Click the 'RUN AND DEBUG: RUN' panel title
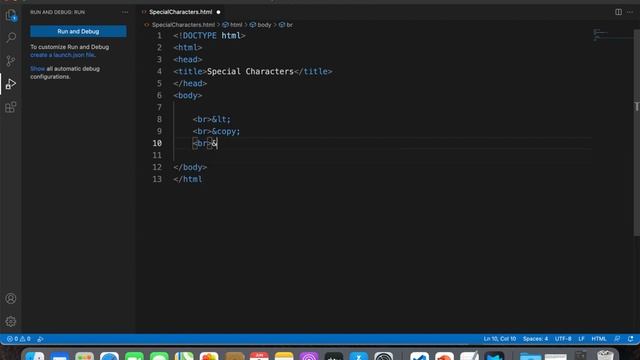This screenshot has height=360, width=640. click(x=58, y=12)
